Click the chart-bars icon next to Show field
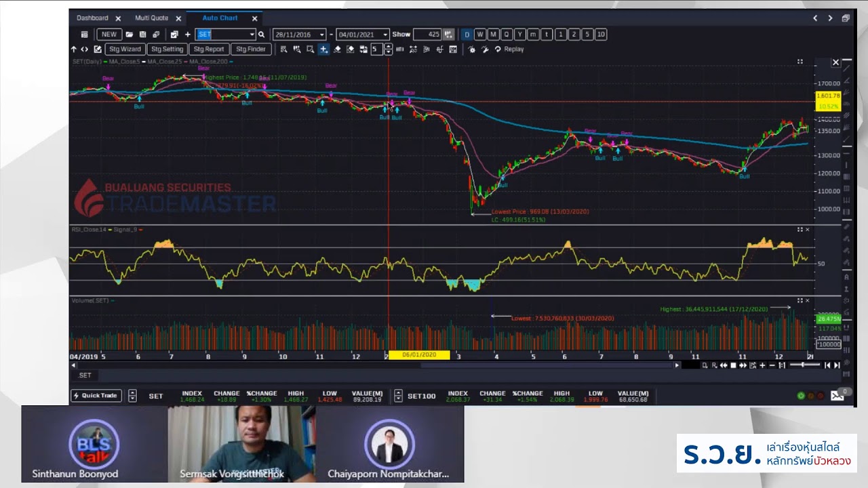 point(448,35)
